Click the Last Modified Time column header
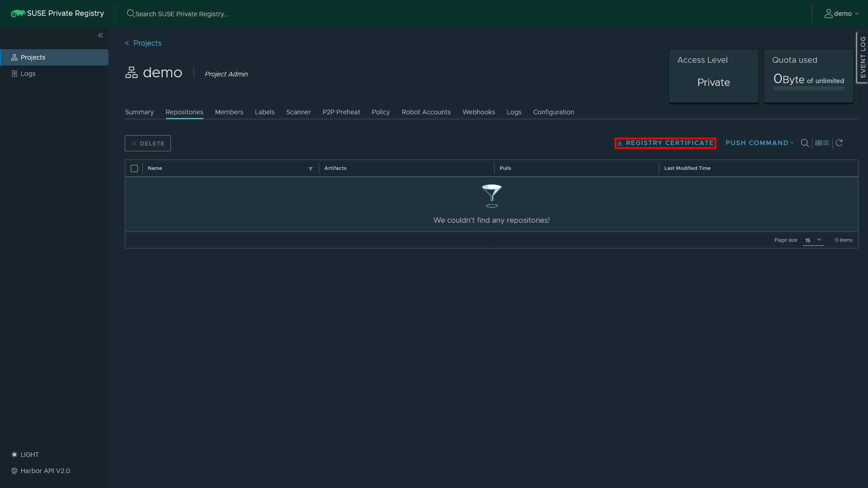Viewport: 868px width, 488px height. tap(687, 168)
